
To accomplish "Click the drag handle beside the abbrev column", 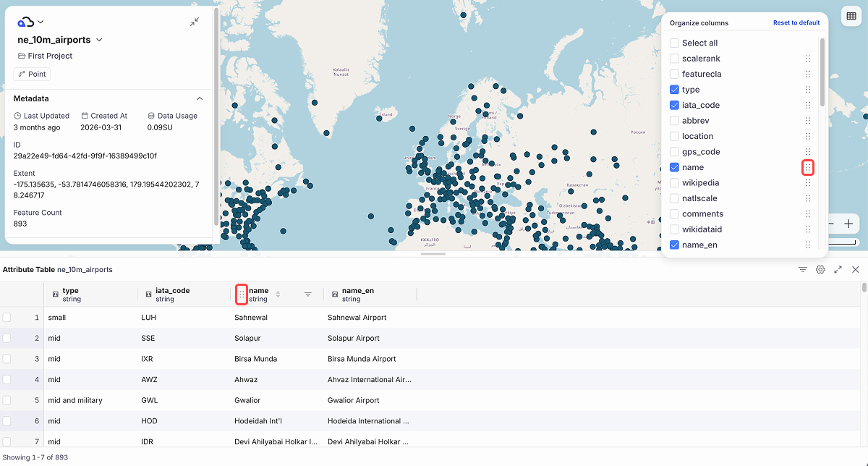I will pyautogui.click(x=808, y=121).
